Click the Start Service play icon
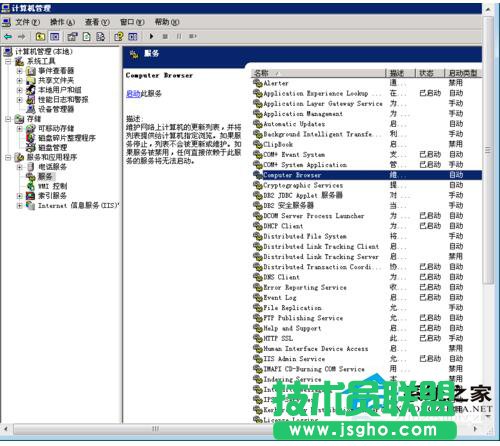This screenshot has width=500, height=446. point(151,36)
